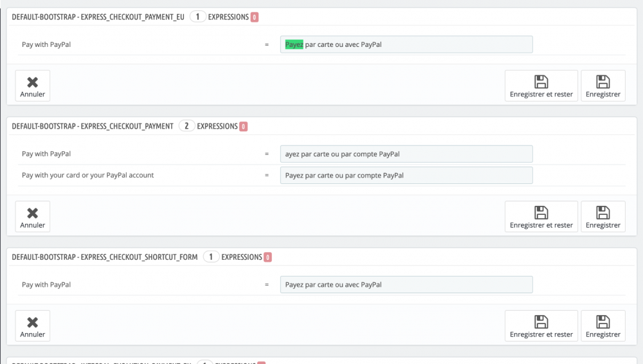
Task: Click red missing-count badge 0 in EXPRESS_CHECKOUT_PAYMENT header
Action: (243, 127)
